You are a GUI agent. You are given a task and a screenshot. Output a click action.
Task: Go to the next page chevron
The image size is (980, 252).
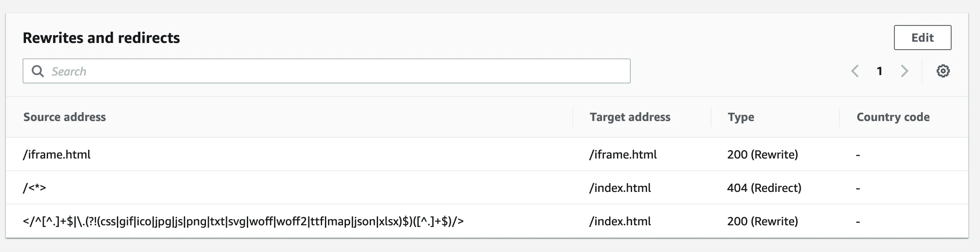pos(904,71)
